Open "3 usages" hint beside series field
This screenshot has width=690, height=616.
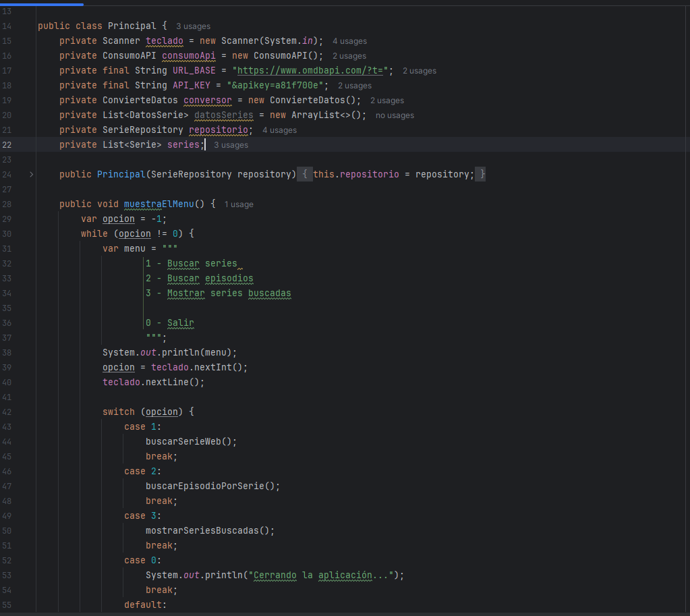(x=231, y=145)
